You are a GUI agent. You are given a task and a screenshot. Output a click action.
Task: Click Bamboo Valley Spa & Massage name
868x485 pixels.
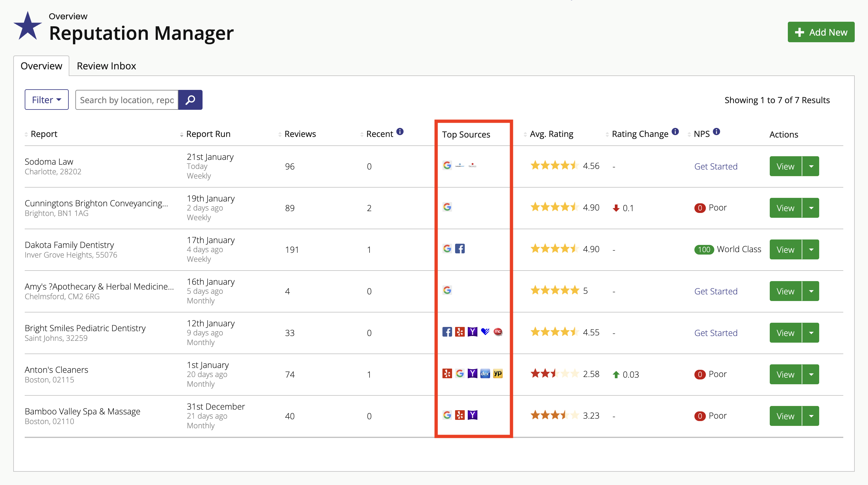(x=83, y=411)
